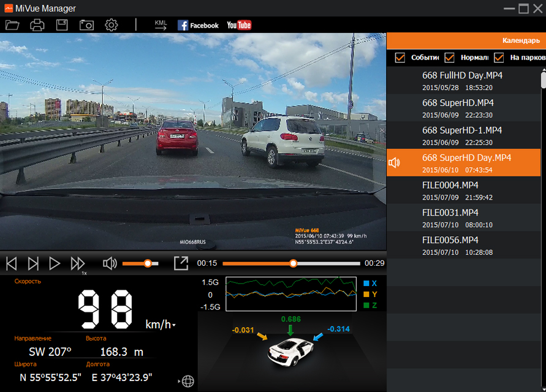Upload the video to YouTube

click(x=239, y=25)
